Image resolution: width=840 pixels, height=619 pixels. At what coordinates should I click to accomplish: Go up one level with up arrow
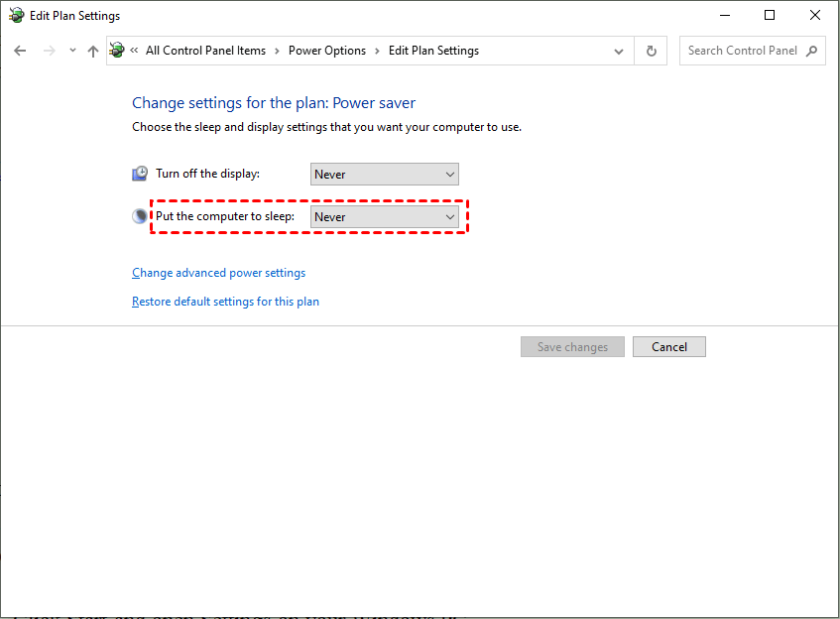point(93,51)
